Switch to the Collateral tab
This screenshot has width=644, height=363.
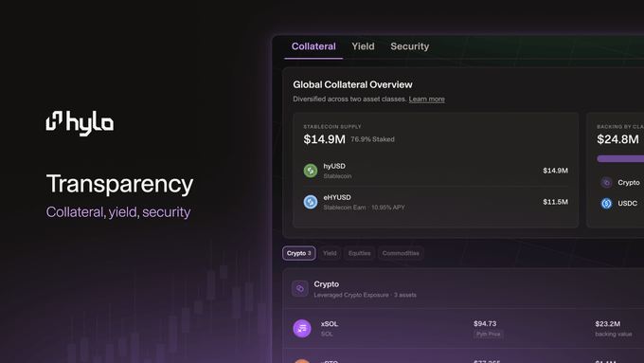[x=313, y=46]
